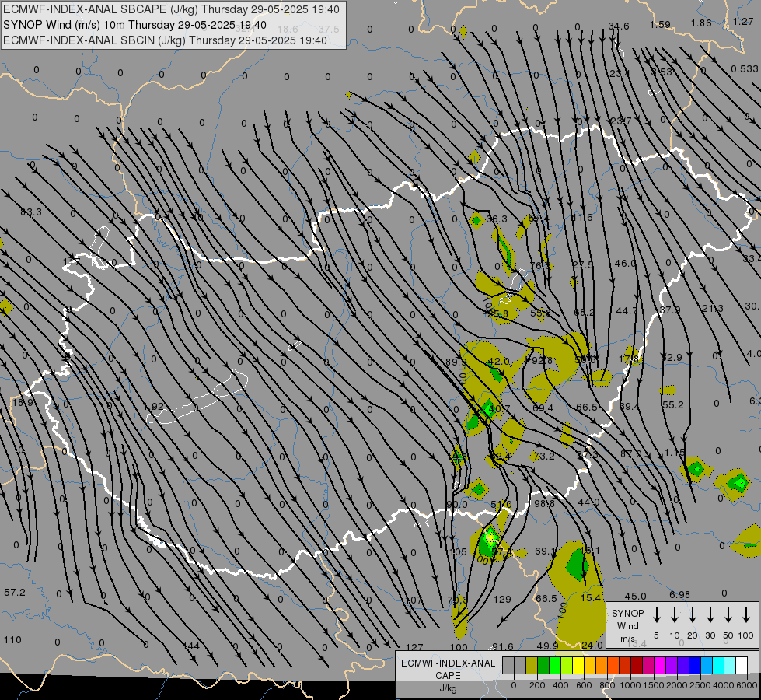Screen dimensions: 761x700
Task: Click the 24.0 value on olive area
Action: click(592, 645)
